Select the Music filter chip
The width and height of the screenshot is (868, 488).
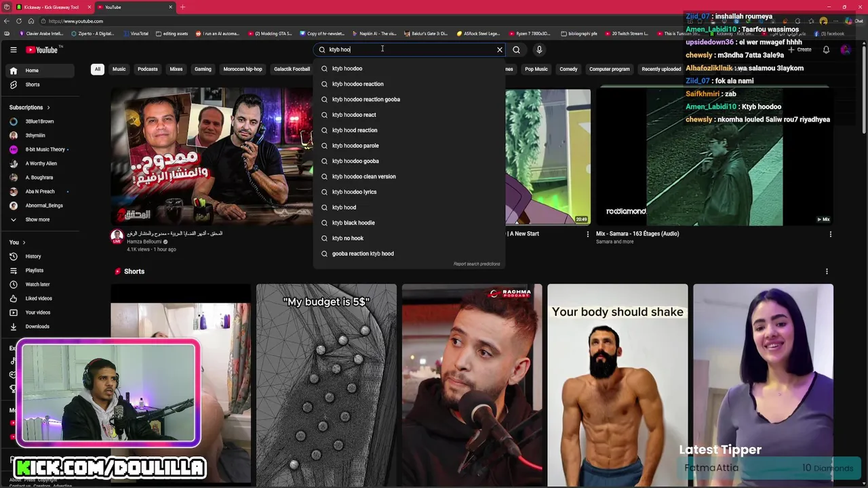click(x=119, y=69)
